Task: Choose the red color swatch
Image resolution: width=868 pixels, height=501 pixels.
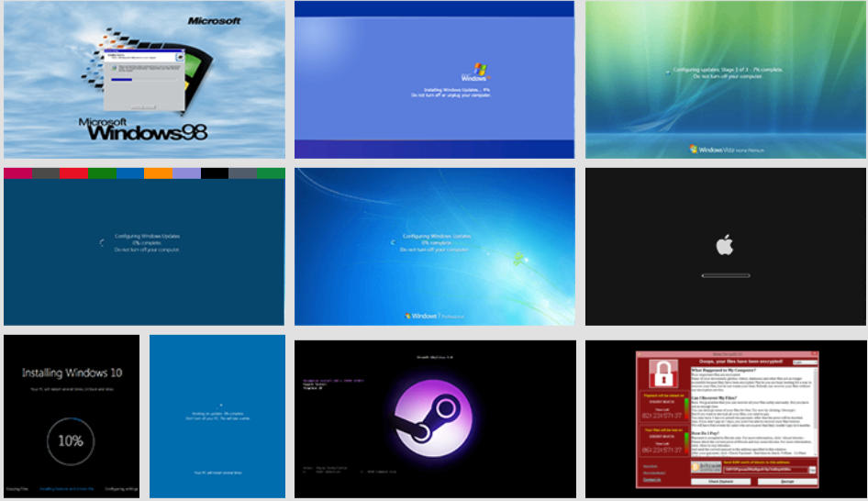Action: [x=74, y=173]
